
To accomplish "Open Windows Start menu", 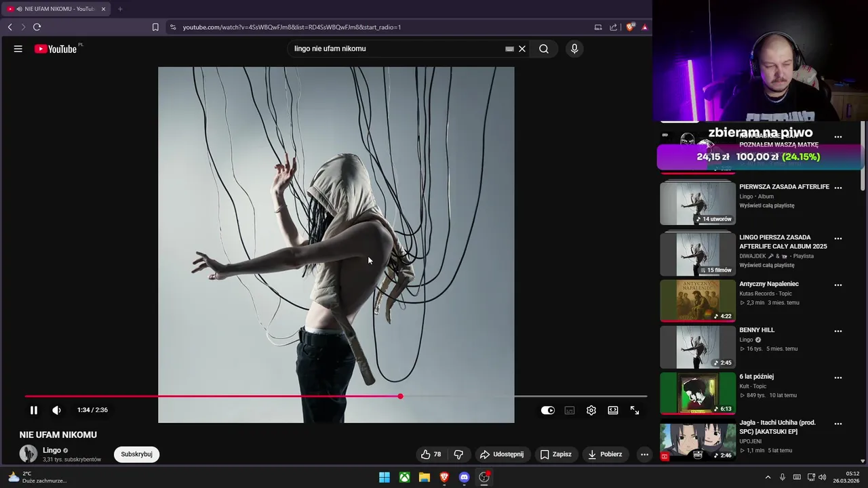I will (384, 477).
